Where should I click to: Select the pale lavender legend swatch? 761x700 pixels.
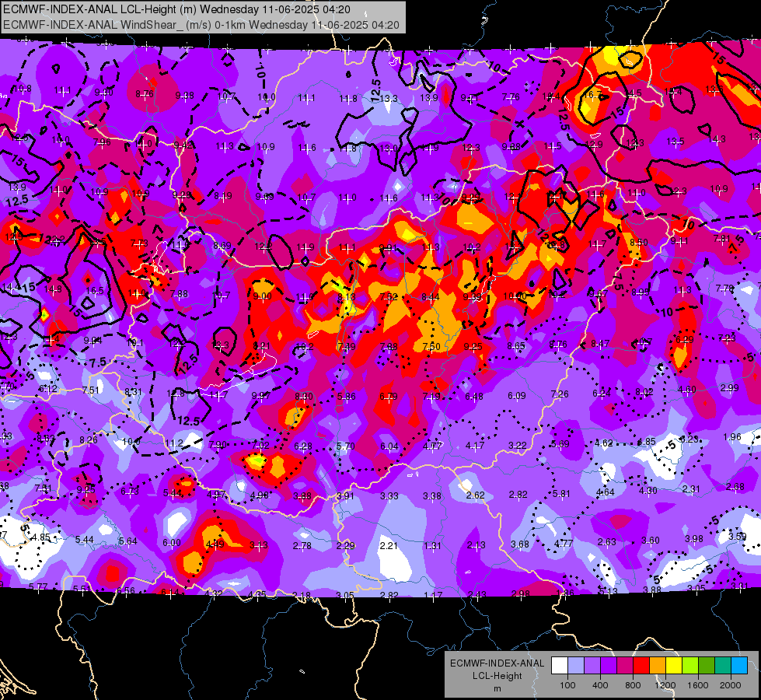coord(576,666)
